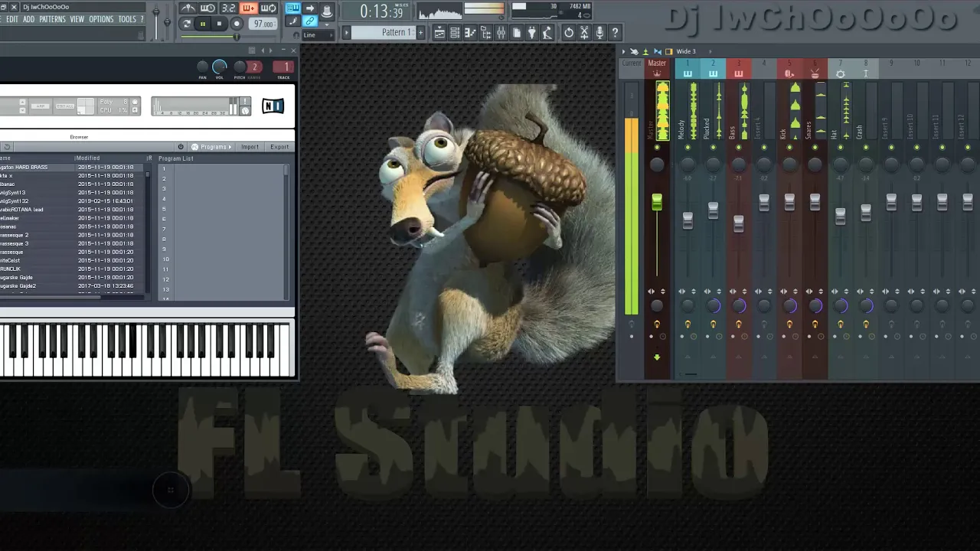980x551 pixels.
Task: Click the microphone one-click recording icon
Action: [x=599, y=33]
